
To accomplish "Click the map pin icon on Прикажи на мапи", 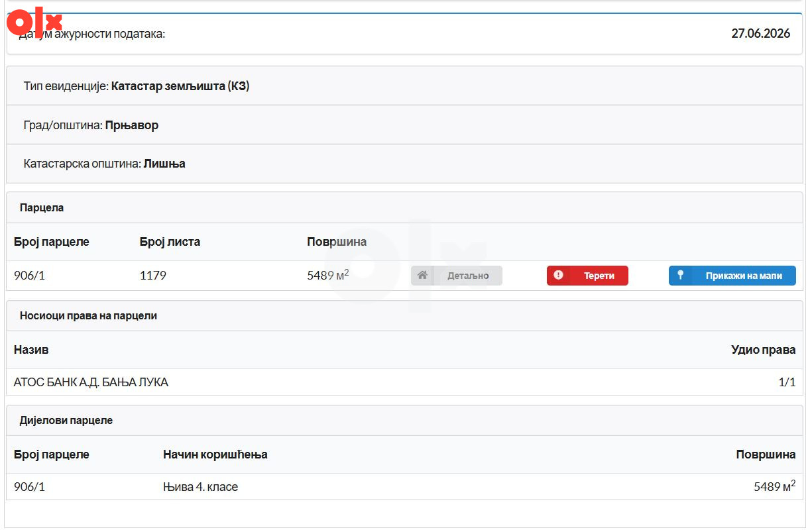I will click(x=680, y=275).
